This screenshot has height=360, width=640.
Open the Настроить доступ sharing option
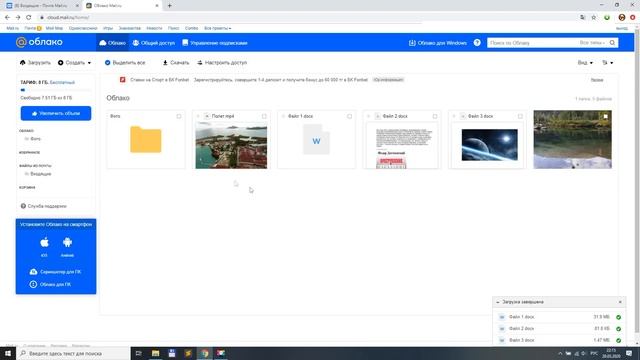(222, 62)
